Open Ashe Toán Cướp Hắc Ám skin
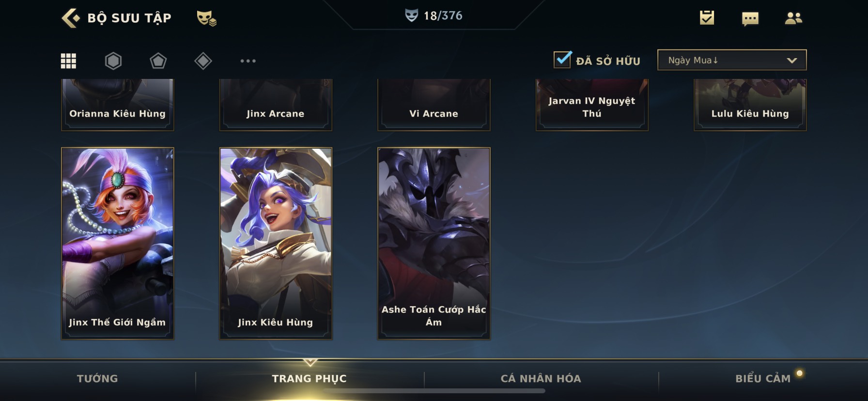This screenshot has width=868, height=401. 434,243
